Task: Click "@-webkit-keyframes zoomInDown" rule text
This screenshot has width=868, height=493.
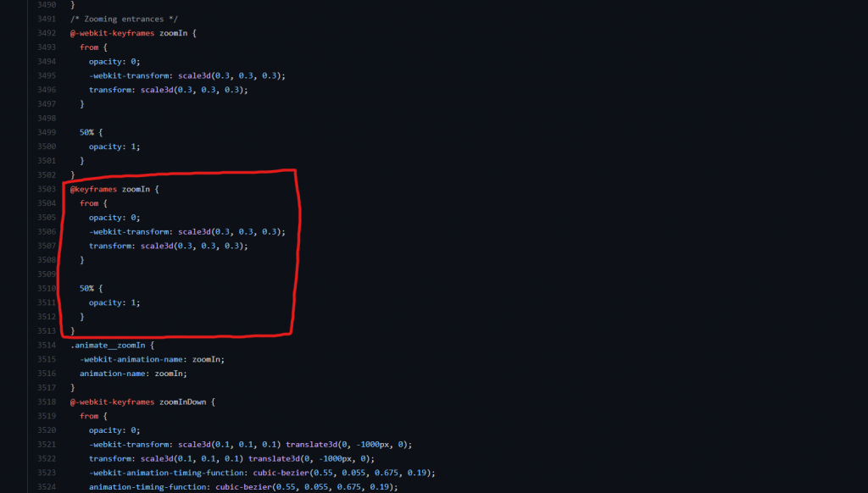Action: pos(142,402)
